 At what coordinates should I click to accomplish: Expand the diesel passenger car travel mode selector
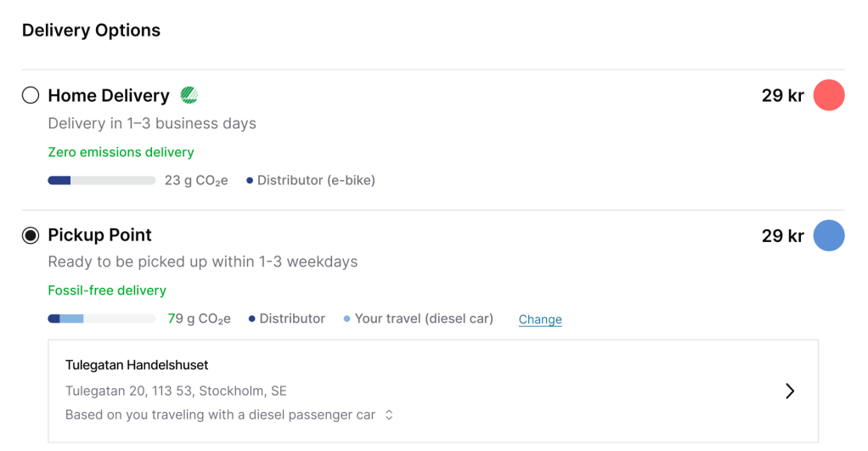(x=389, y=415)
